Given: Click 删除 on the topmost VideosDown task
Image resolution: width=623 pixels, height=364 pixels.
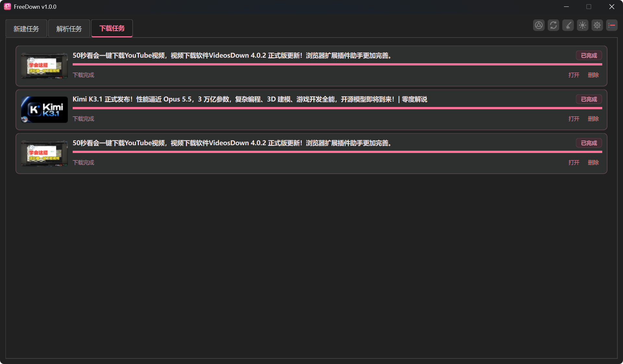Looking at the screenshot, I should [x=593, y=75].
